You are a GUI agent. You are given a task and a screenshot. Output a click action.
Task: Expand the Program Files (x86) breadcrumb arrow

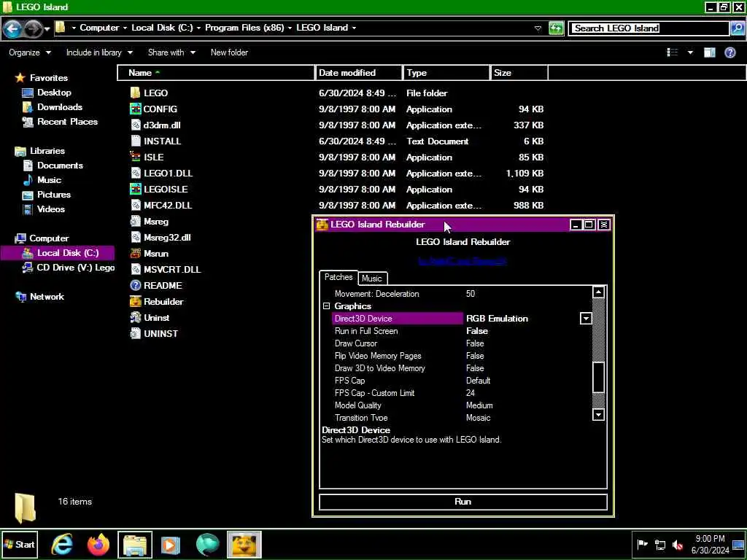coord(290,28)
